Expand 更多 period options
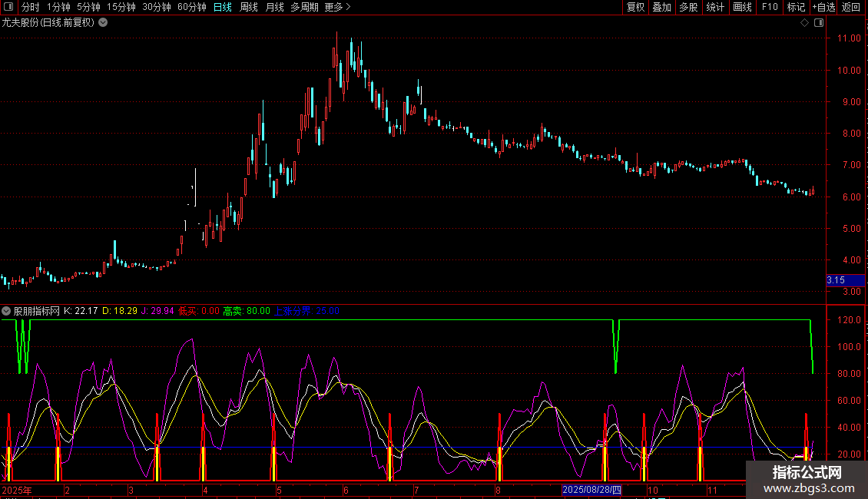Screen dimensions: 868x499 point(337,8)
